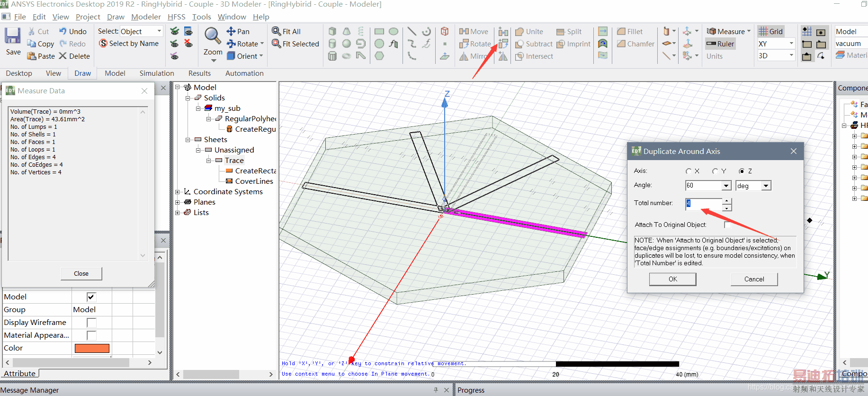Select Trace in the model tree

pyautogui.click(x=234, y=161)
